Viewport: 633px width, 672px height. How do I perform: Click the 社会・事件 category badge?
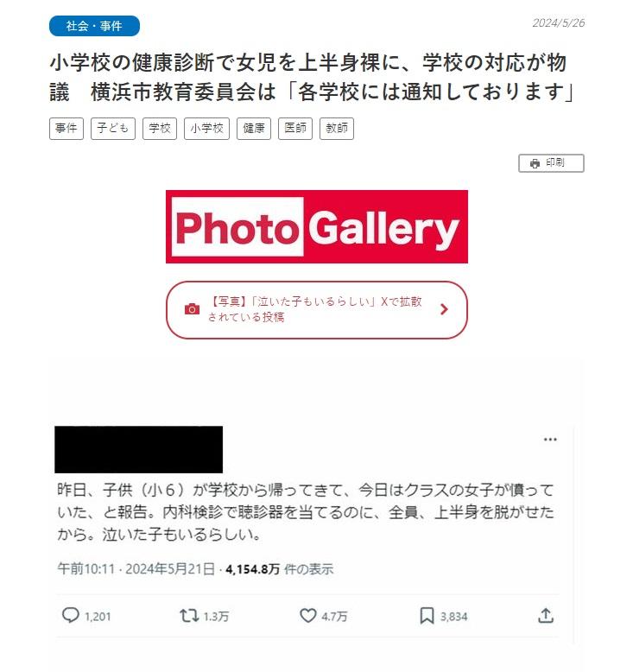[x=94, y=26]
